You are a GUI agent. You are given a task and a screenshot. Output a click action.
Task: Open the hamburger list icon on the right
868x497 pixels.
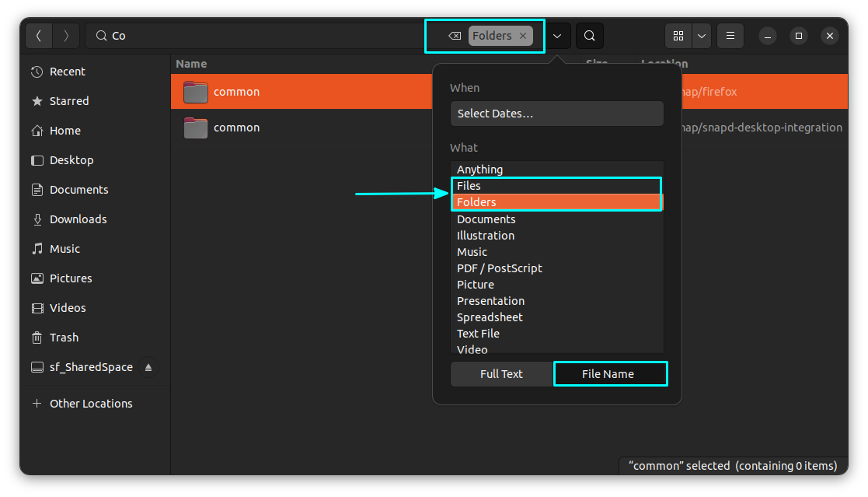point(729,35)
